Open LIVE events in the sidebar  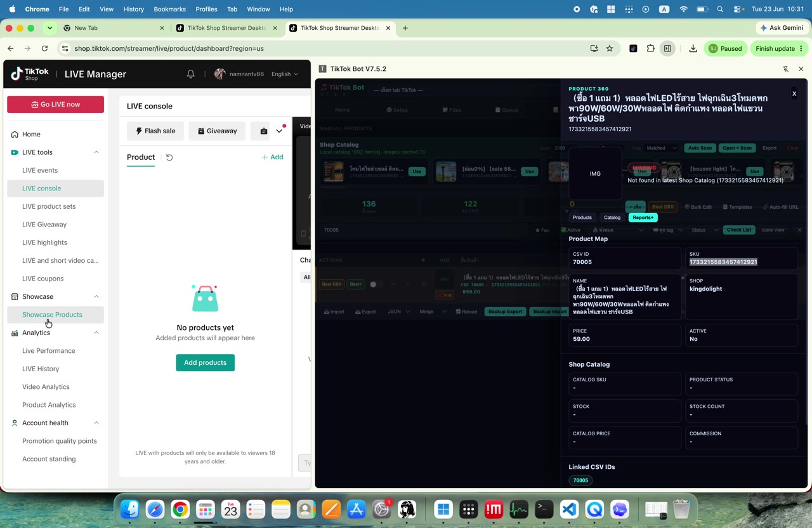(x=40, y=170)
